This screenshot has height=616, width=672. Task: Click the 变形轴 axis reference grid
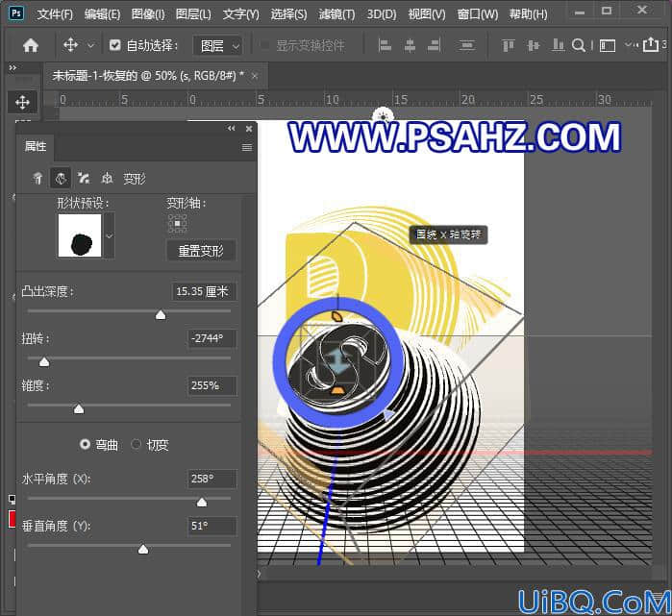(178, 224)
